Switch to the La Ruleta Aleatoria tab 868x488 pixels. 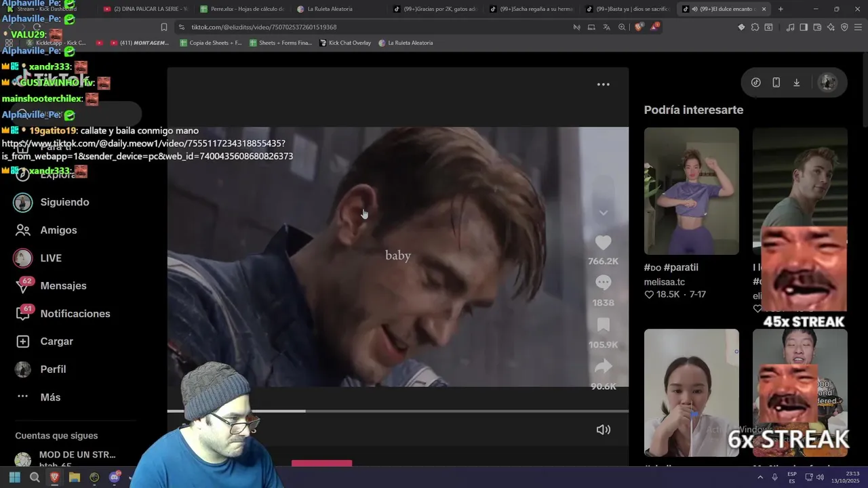coord(338,9)
